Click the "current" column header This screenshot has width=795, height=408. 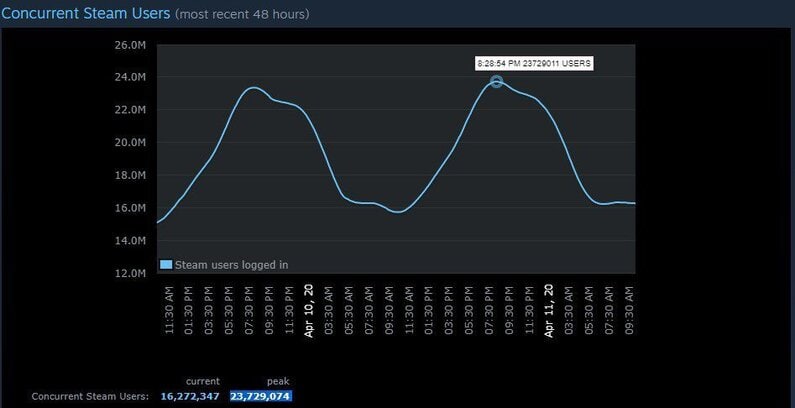tap(203, 381)
